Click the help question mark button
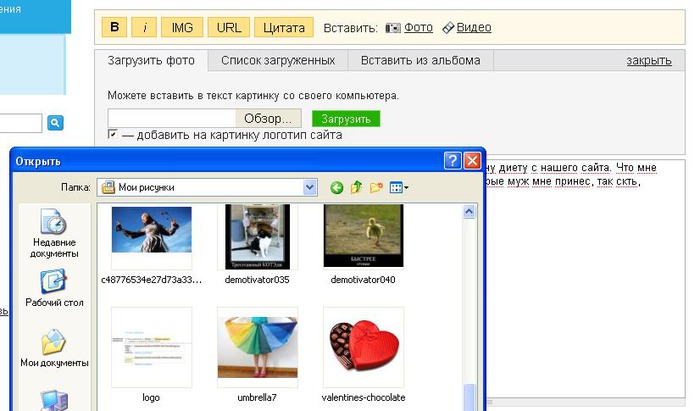Image resolution: width=700 pixels, height=411 pixels. [452, 160]
